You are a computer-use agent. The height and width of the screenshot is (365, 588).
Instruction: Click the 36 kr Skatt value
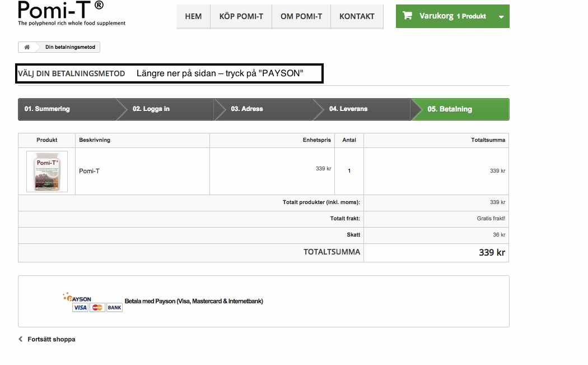(499, 235)
